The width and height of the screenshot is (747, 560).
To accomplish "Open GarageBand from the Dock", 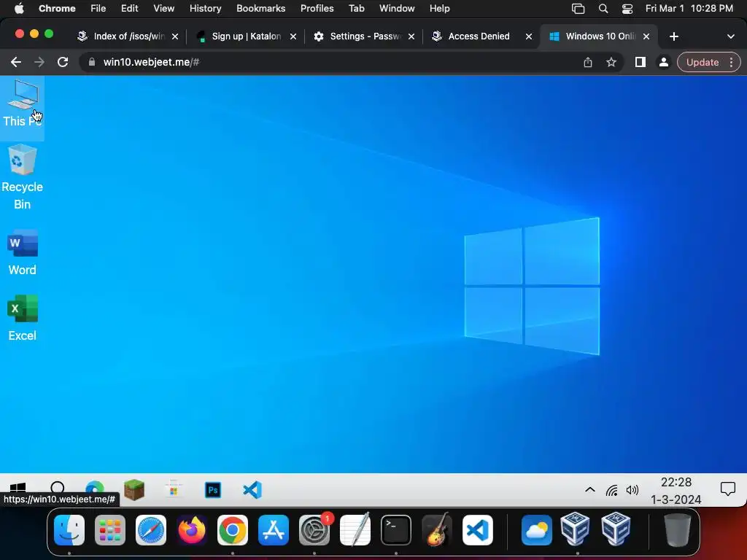I will (437, 530).
